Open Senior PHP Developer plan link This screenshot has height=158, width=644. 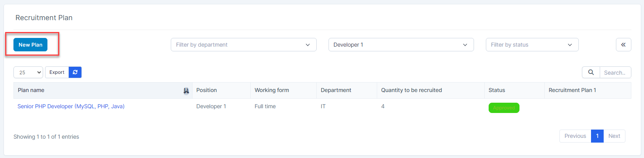[71, 106]
